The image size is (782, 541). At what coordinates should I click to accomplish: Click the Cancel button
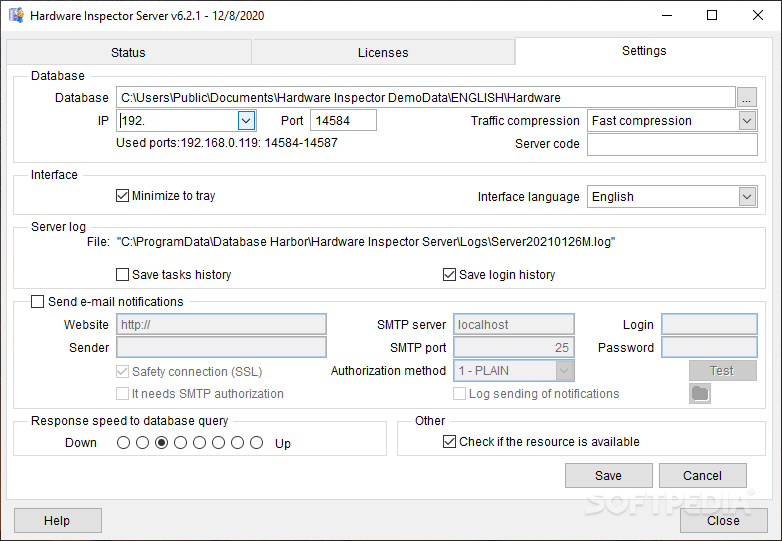pos(703,476)
